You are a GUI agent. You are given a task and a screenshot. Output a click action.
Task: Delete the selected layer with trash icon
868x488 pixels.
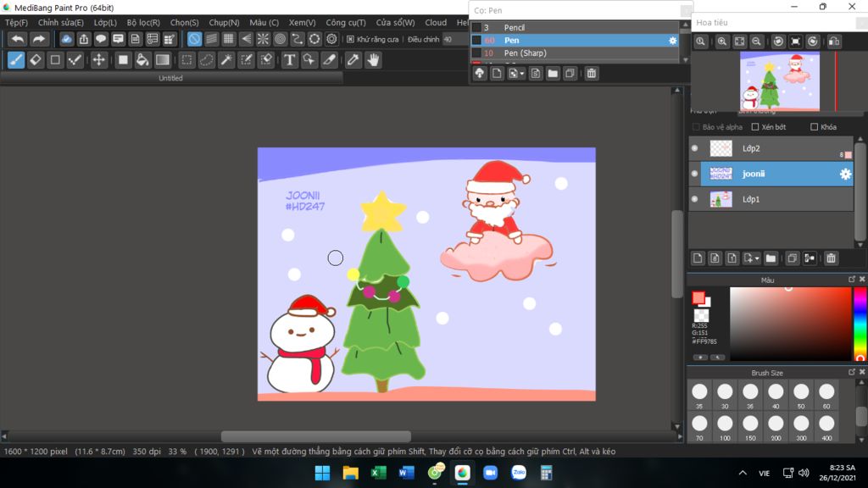831,258
